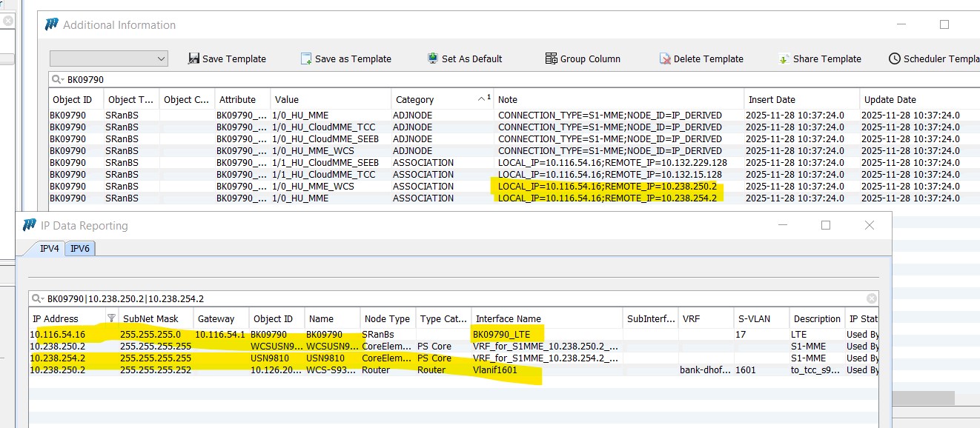The image size is (980, 428).
Task: Select row with IP address 10.116.54.16
Action: coord(58,335)
